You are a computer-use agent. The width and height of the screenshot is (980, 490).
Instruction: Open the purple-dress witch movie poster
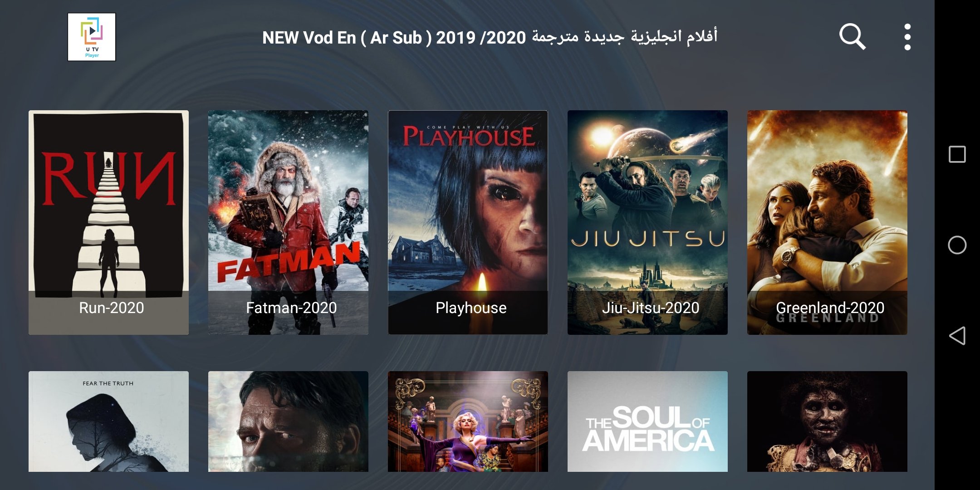click(468, 421)
